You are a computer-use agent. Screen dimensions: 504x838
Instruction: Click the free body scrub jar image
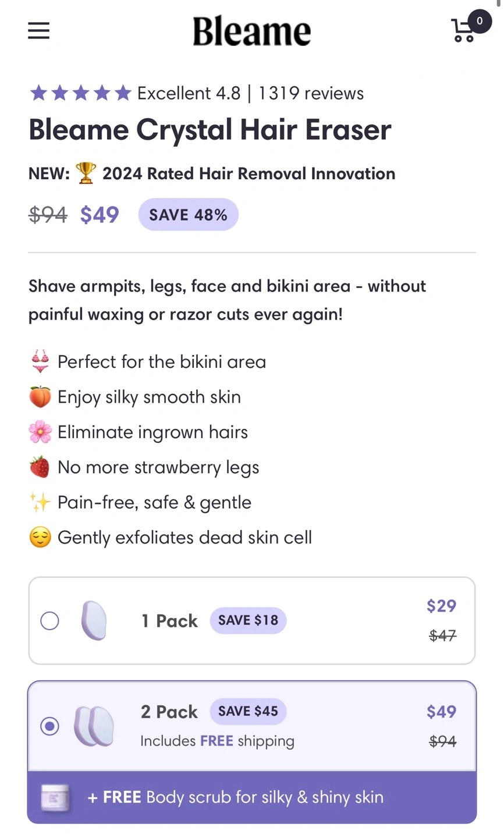click(56, 797)
